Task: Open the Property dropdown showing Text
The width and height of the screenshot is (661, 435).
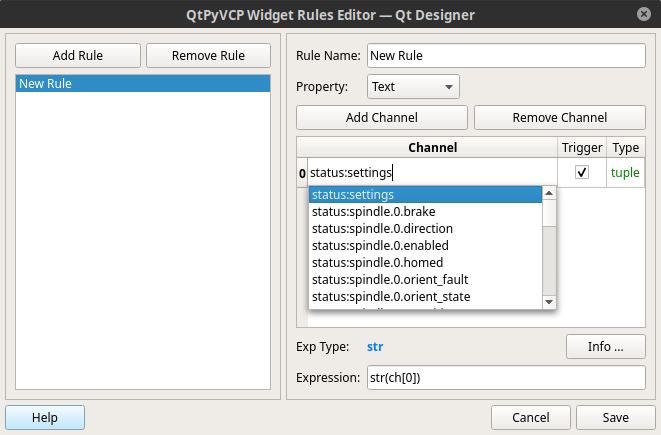Action: pos(413,86)
